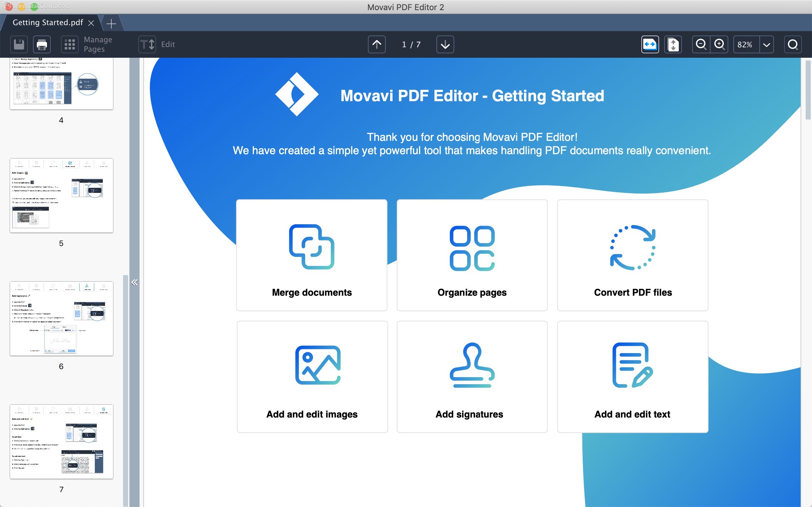Click the Organize pages label
This screenshot has width=812, height=507.
coord(472,293)
